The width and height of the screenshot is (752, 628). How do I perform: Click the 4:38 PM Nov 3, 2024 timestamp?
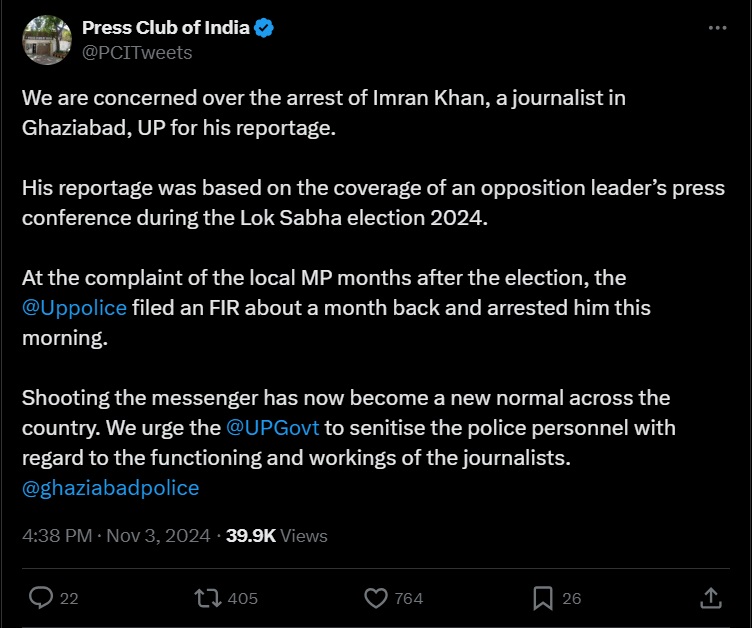(116, 535)
